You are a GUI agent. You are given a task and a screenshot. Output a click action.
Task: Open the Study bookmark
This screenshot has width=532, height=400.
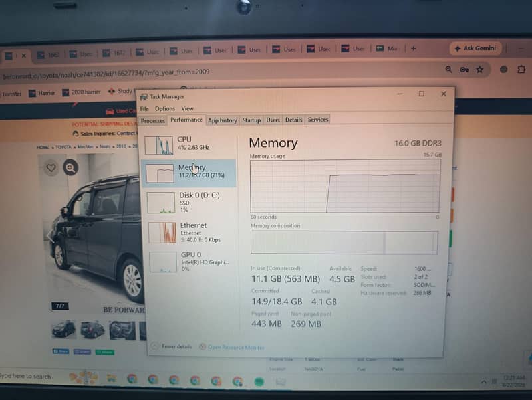(120, 91)
